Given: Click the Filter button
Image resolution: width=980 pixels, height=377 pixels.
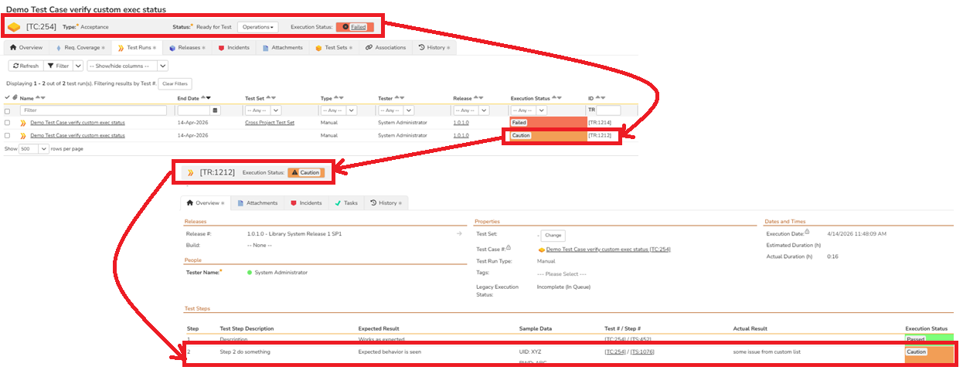Looking at the screenshot, I should pyautogui.click(x=58, y=66).
